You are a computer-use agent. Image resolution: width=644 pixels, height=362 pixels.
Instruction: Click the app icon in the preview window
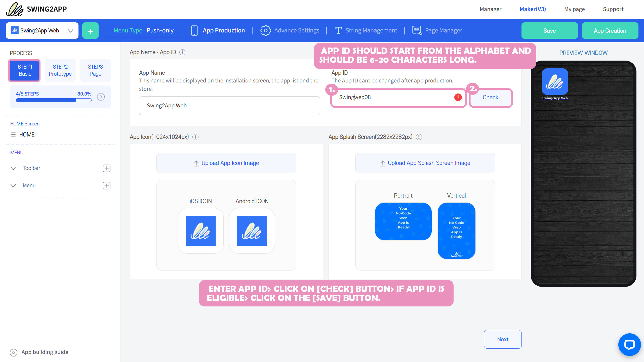coord(555,82)
